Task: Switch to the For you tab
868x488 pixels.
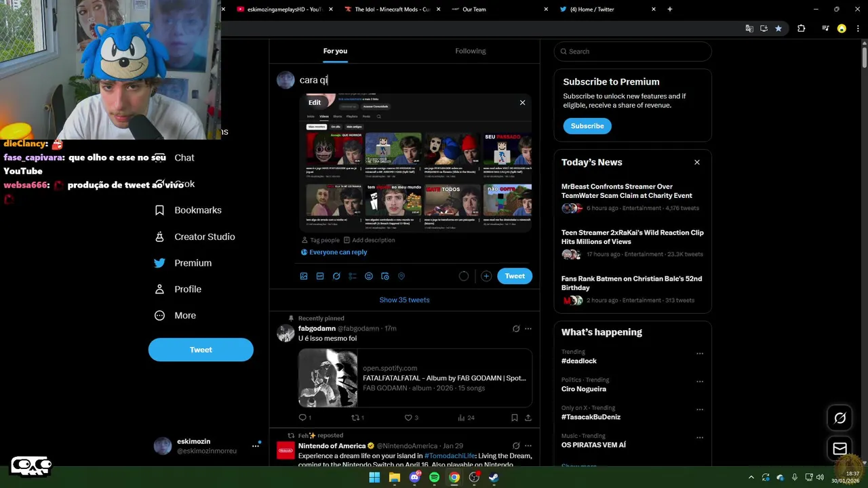Action: click(335, 51)
